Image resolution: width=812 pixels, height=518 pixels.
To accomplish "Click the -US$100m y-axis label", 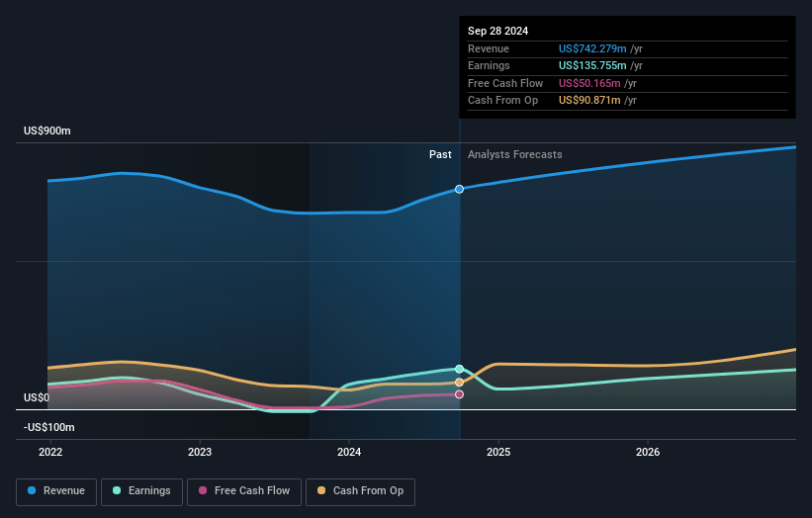I will (49, 427).
